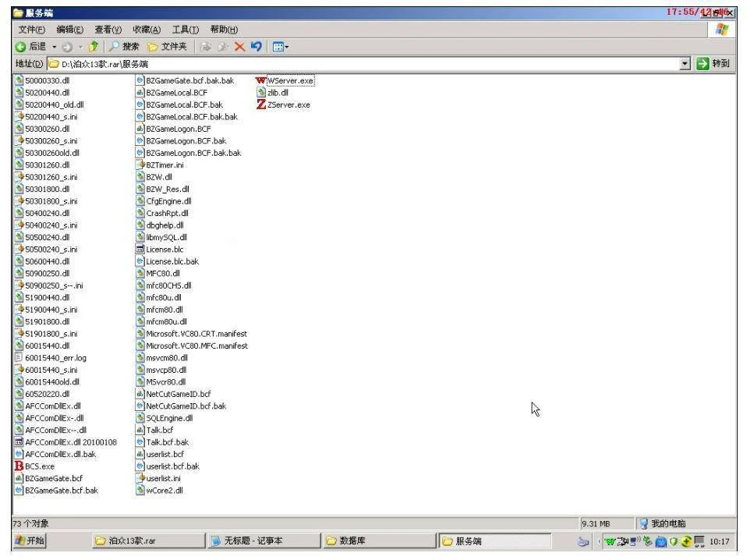This screenshot has width=747, height=560.
Task: Open the Views dropdown in toolbar
Action: coord(279,47)
